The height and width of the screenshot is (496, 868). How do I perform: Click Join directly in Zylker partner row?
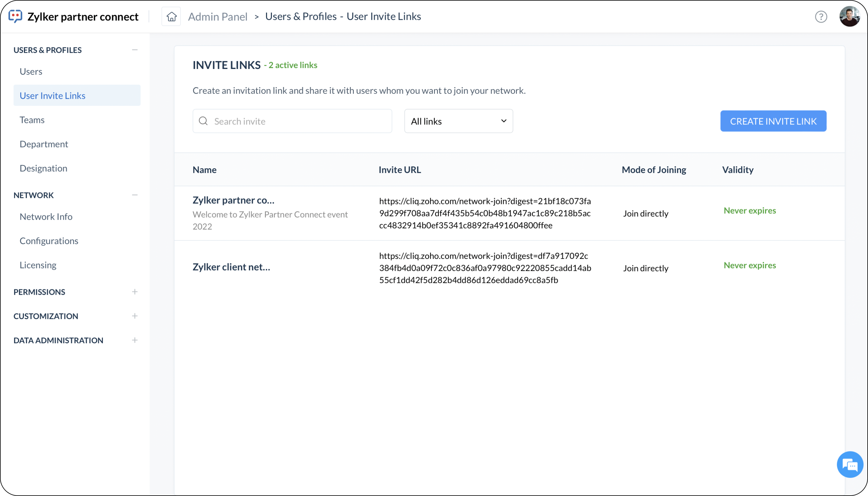(646, 214)
